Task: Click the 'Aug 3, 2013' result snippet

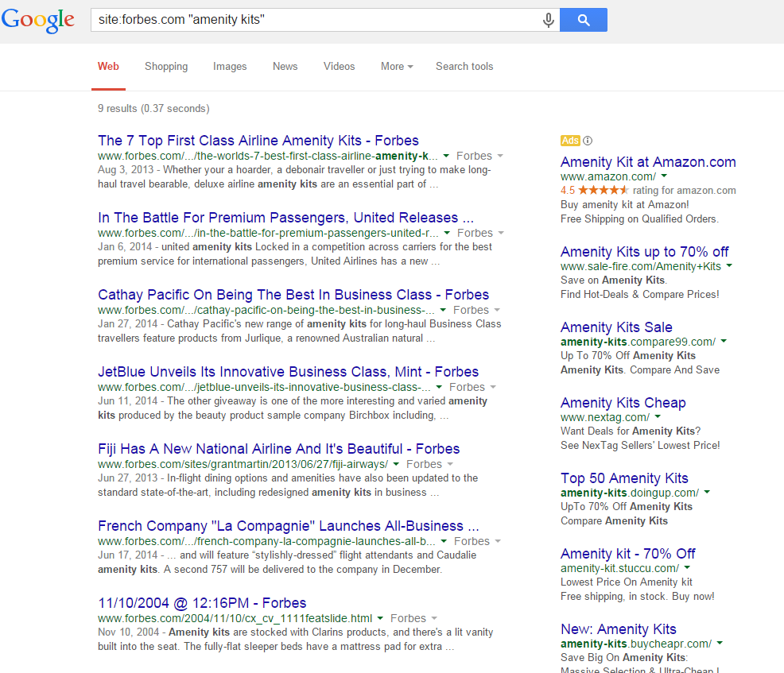Action: [x=294, y=177]
